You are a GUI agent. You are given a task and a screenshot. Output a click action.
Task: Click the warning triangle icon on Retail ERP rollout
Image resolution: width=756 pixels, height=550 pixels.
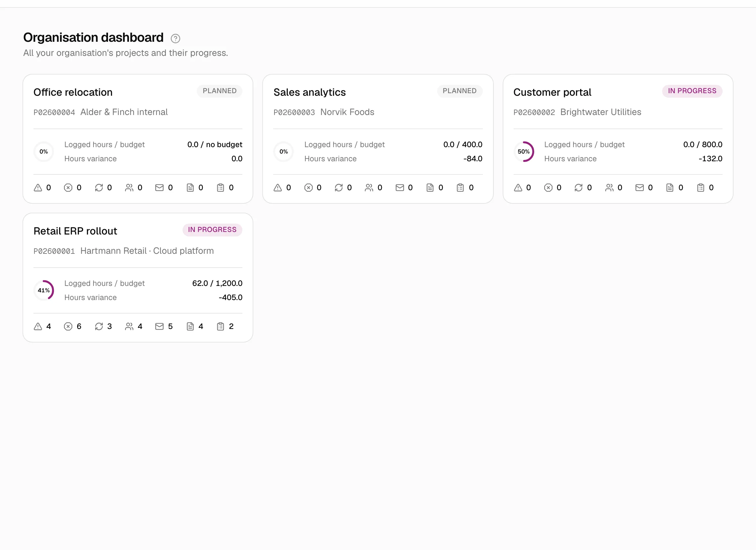[x=38, y=326]
